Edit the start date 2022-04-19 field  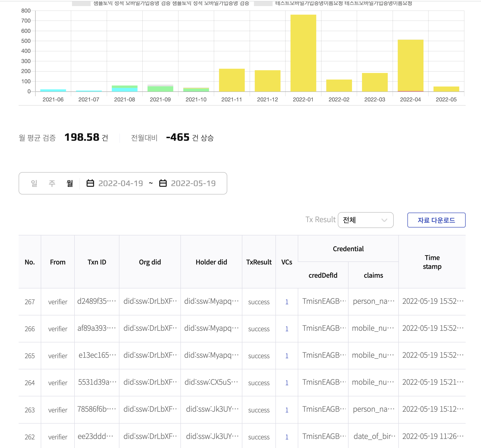point(121,183)
